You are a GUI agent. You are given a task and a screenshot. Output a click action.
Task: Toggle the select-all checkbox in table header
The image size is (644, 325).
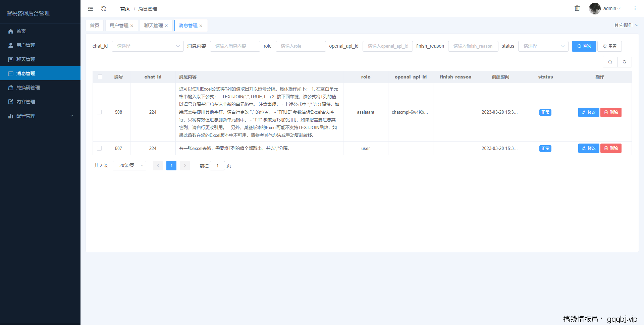click(100, 77)
